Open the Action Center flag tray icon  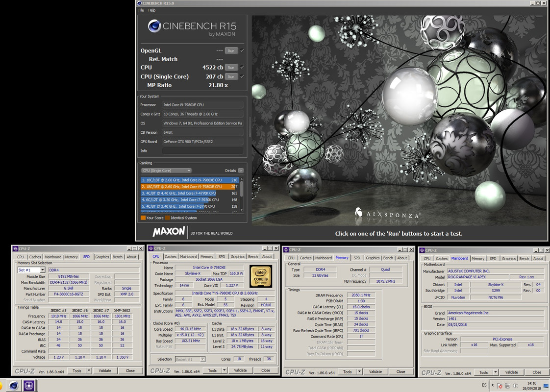point(500,386)
